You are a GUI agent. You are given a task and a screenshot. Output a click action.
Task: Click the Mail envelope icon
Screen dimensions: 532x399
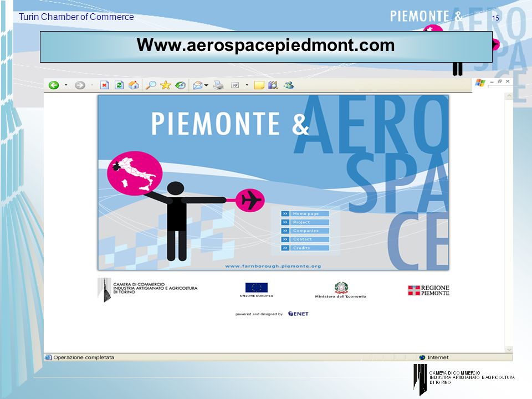pos(198,85)
